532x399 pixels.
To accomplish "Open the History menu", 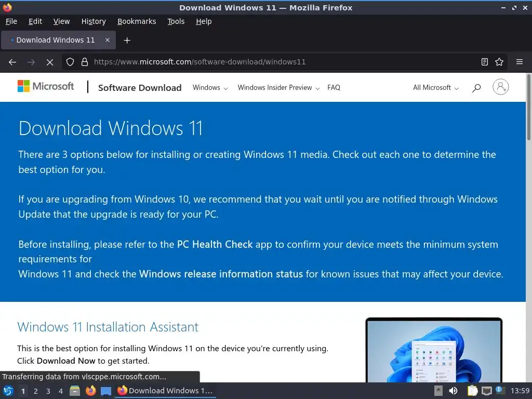I will click(94, 21).
